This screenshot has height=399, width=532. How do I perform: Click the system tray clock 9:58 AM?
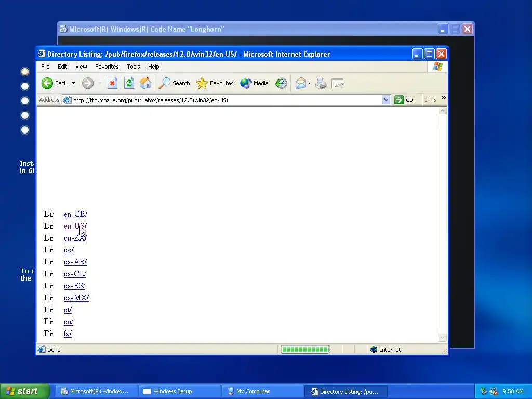click(513, 391)
